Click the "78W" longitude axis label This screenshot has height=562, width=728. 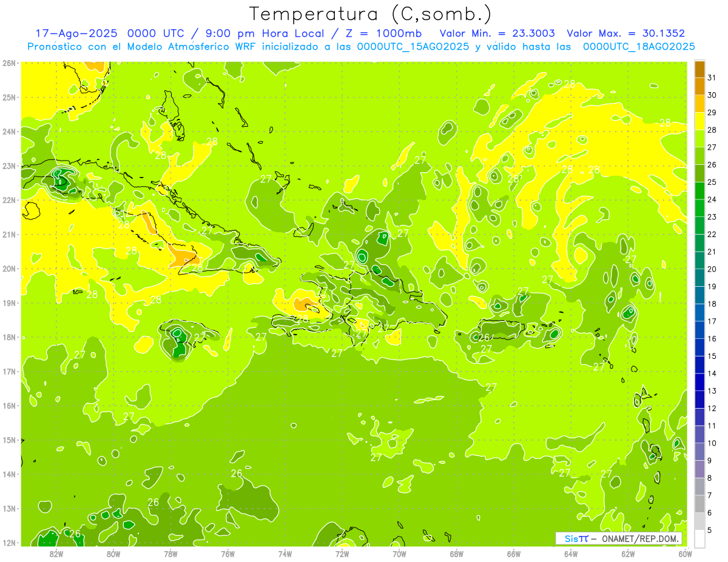(170, 554)
